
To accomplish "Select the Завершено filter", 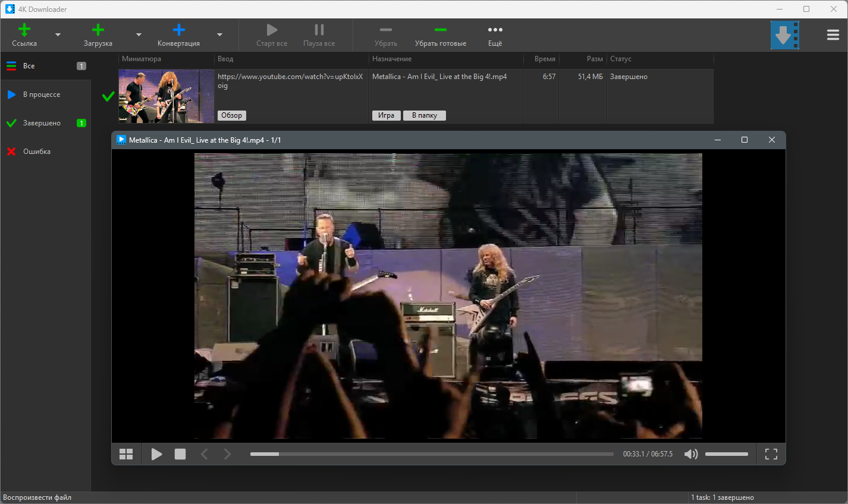I will [x=46, y=123].
